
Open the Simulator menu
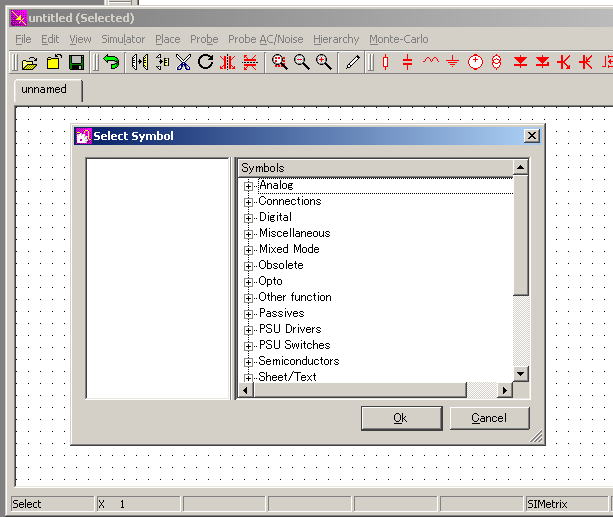[123, 39]
